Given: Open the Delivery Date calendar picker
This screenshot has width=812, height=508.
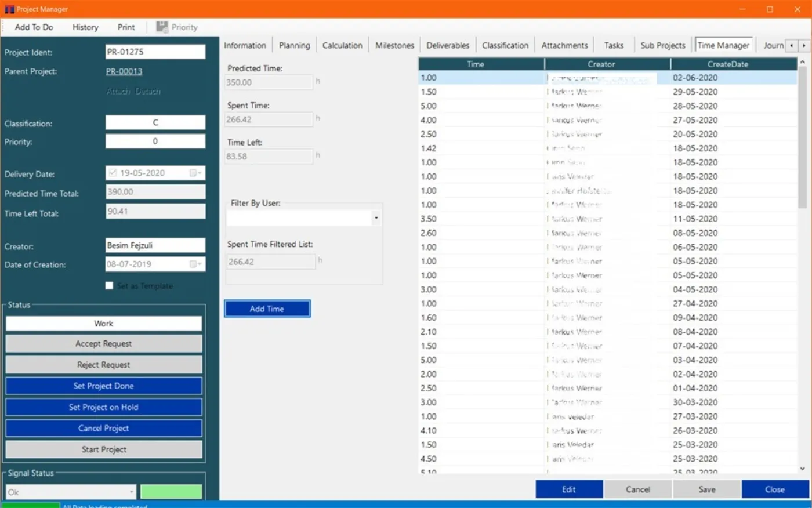Looking at the screenshot, I should (x=195, y=173).
